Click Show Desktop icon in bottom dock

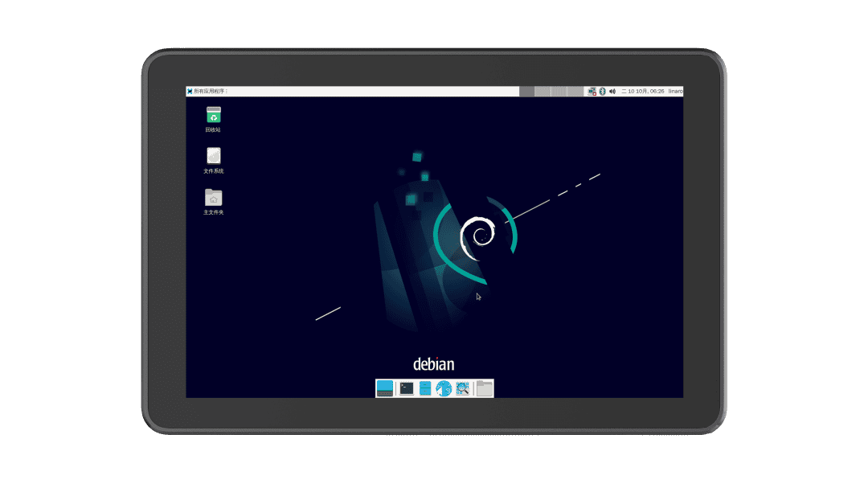point(385,388)
